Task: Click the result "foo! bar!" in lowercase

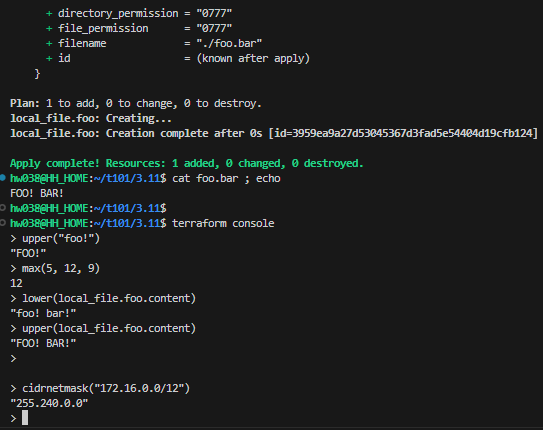Action: click(x=43, y=313)
